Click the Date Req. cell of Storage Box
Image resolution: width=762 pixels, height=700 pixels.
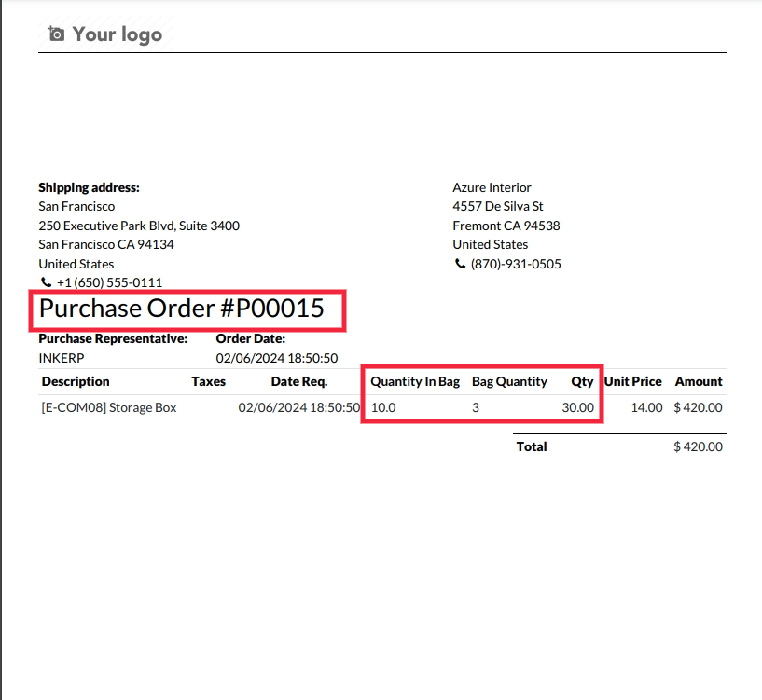coord(299,407)
